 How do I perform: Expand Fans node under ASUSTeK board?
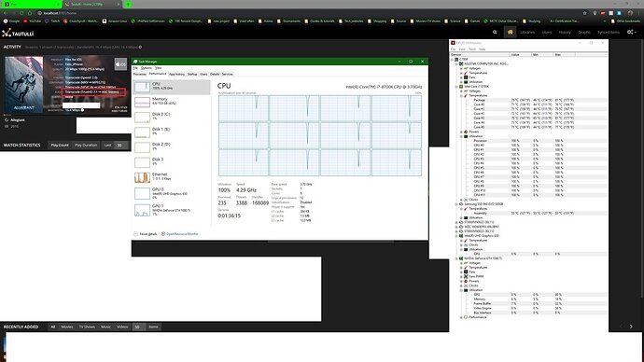(x=461, y=77)
